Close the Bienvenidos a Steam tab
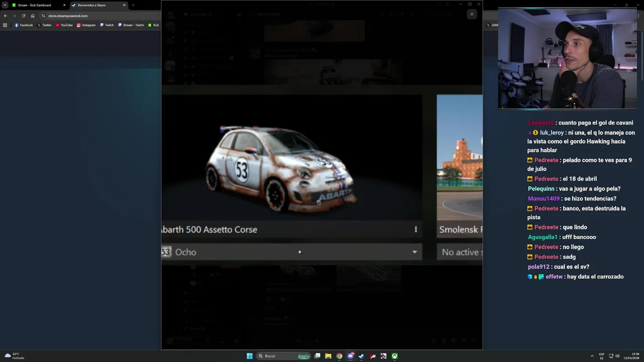 click(x=124, y=5)
